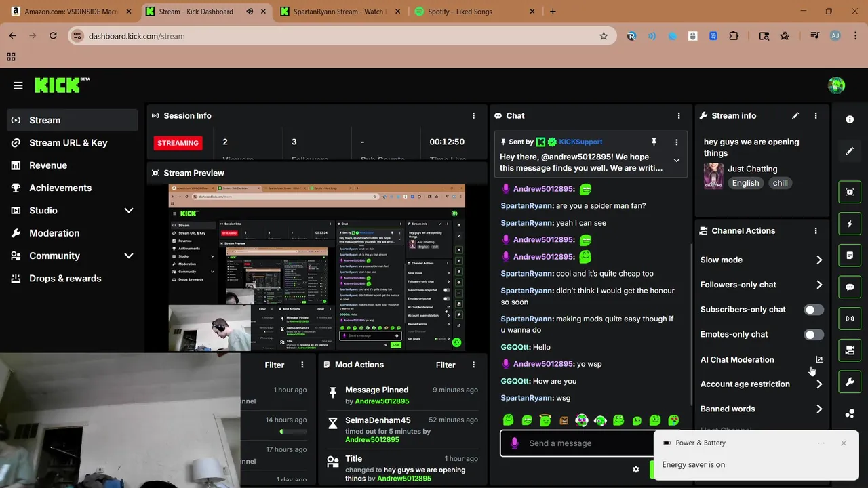Open the hamburger menu beside the Kick logo

click(x=18, y=85)
